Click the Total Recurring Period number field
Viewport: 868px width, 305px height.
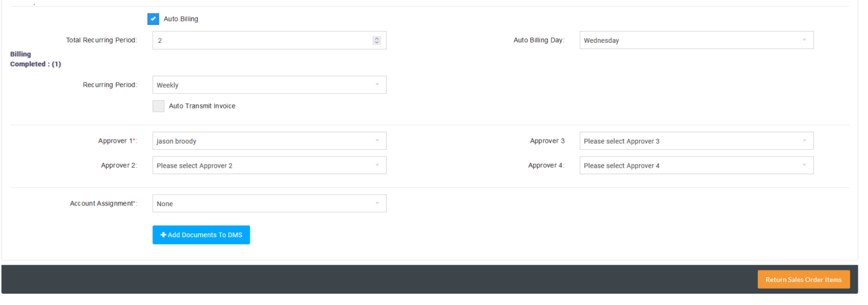(x=270, y=41)
